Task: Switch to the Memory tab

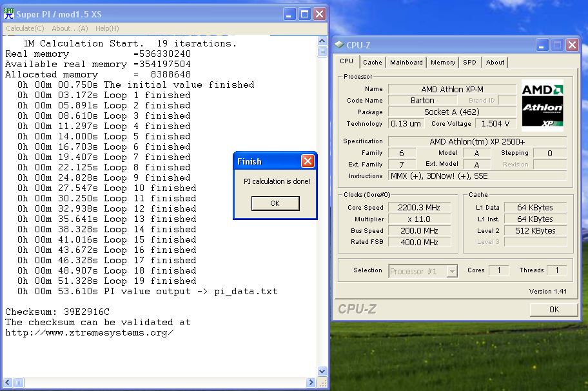Action: point(443,63)
